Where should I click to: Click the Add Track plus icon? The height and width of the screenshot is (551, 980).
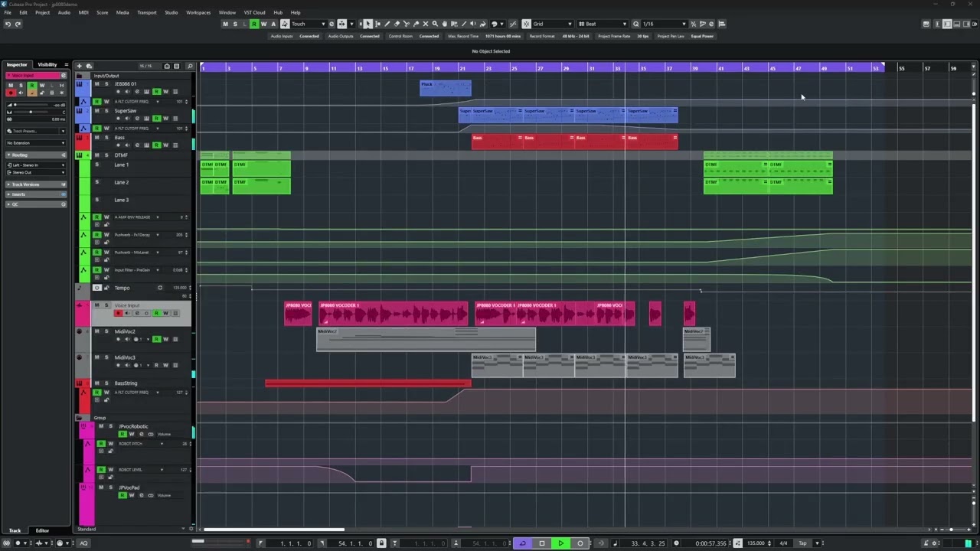point(80,66)
